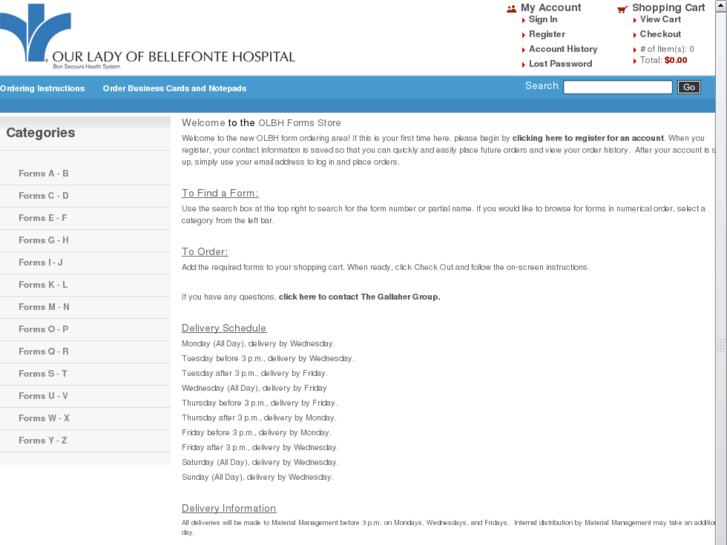
Task: Click 'Our Lady of Bellefonte Hospital' title
Action: point(173,57)
